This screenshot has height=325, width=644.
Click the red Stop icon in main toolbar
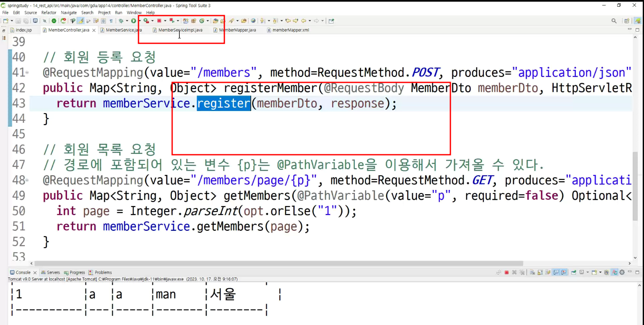point(159,21)
